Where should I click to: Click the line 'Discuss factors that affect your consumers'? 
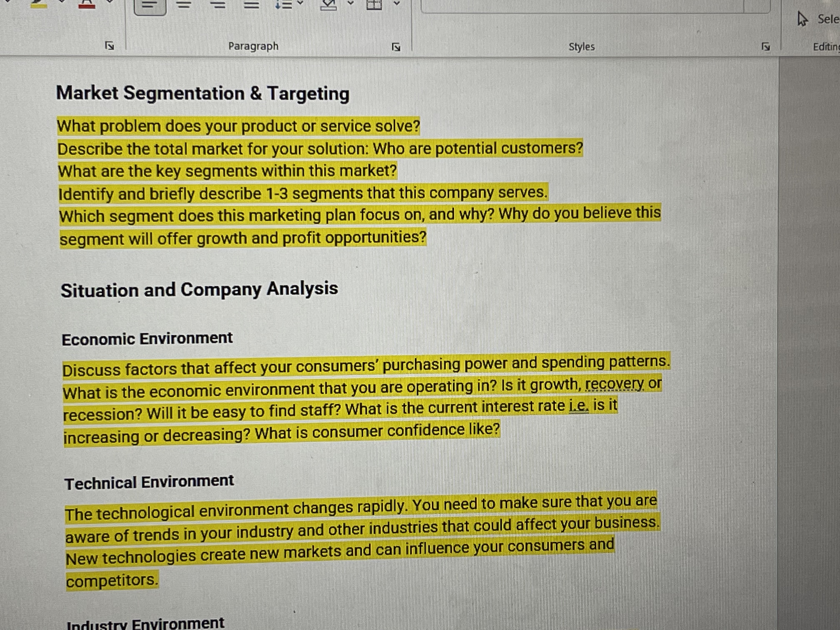tap(366, 365)
